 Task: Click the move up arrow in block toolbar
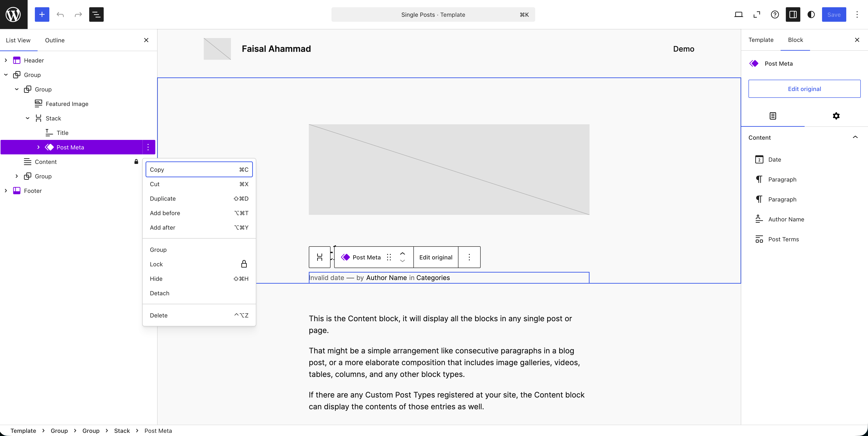click(x=402, y=253)
